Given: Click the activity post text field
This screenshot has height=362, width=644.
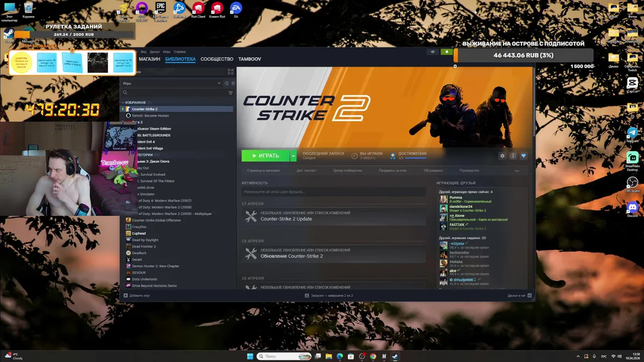Looking at the screenshot, I should pos(333,192).
